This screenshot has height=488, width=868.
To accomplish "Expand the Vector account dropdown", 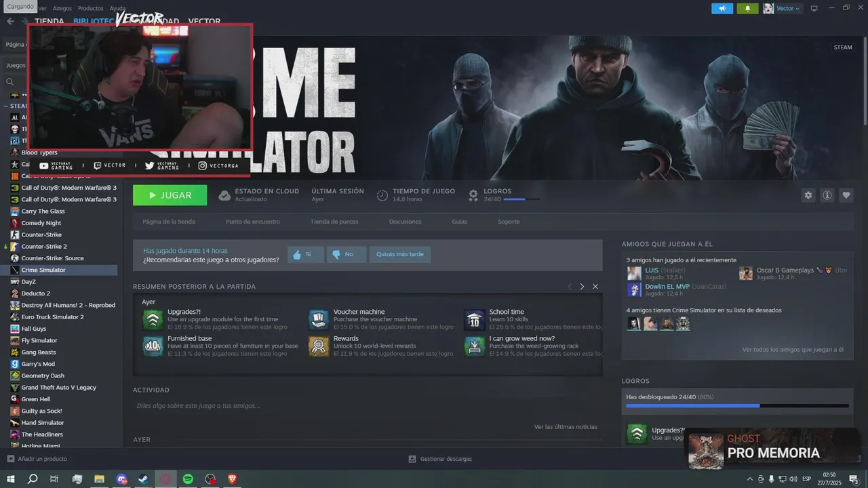I will click(789, 8).
